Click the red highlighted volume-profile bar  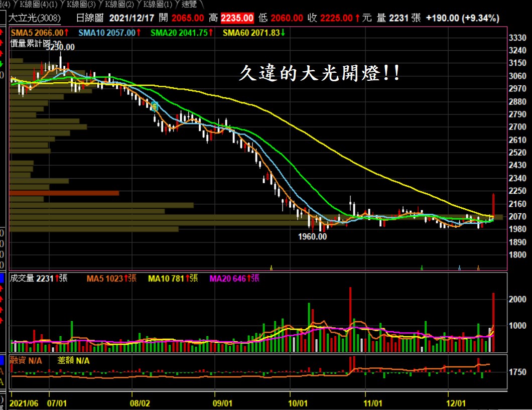(x=64, y=193)
